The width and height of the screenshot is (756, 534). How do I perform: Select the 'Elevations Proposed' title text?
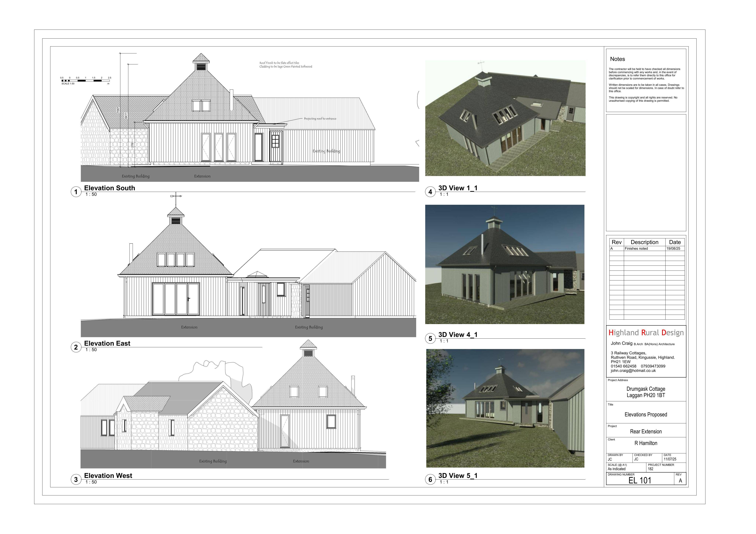coord(646,415)
